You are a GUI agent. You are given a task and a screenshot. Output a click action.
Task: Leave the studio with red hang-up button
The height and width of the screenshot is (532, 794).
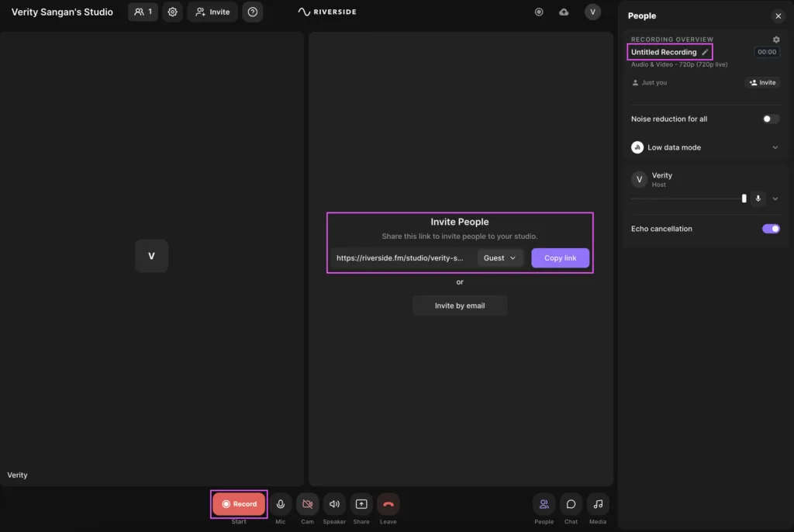(388, 504)
